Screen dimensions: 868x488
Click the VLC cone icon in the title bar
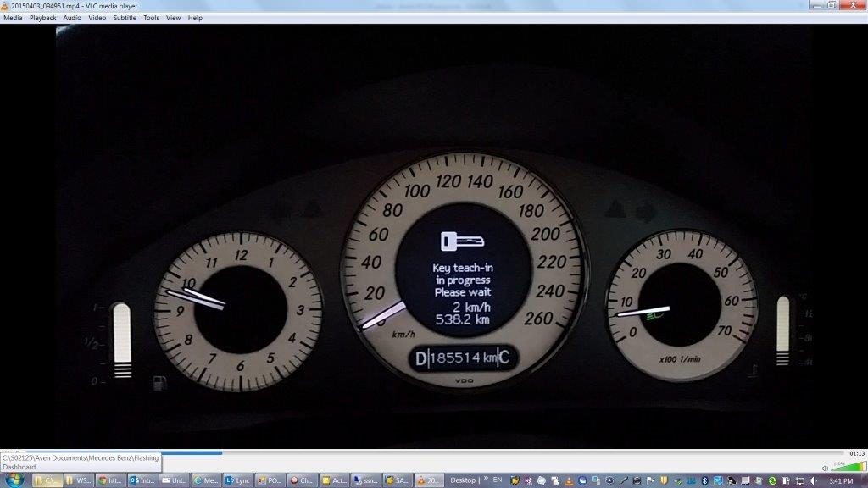(6, 5)
